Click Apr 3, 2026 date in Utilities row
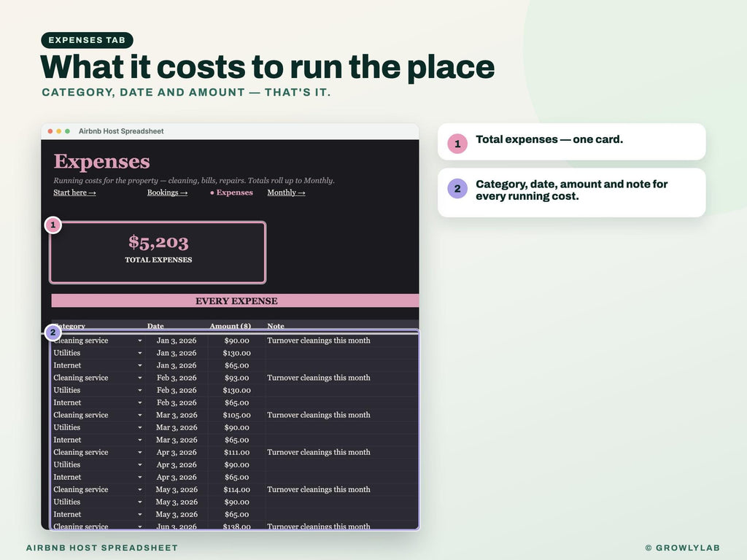Viewport: 747px width, 560px height. (x=177, y=464)
